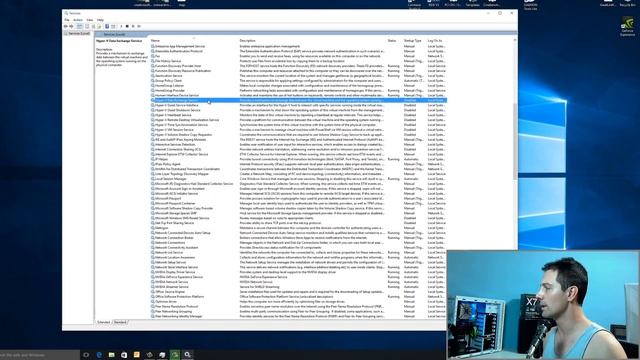Select Services (Local) in the console tree
The width and height of the screenshot is (640, 360).
coord(78,33)
